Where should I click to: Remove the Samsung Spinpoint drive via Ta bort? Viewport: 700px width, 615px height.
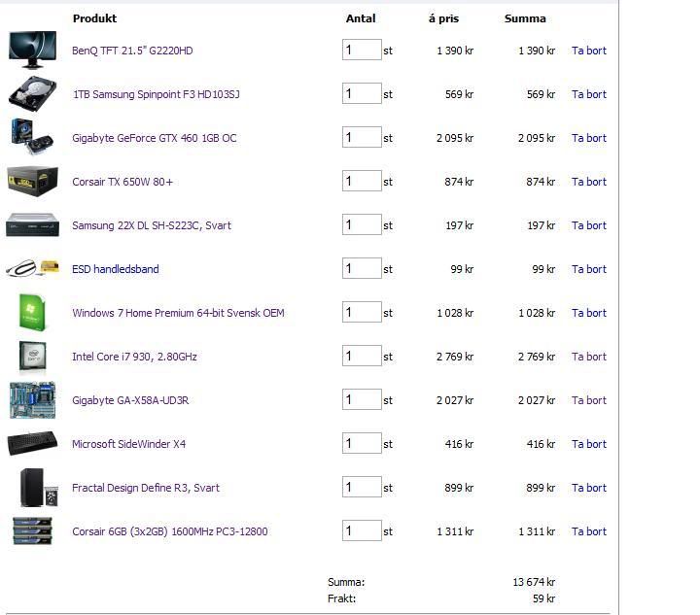click(x=588, y=94)
